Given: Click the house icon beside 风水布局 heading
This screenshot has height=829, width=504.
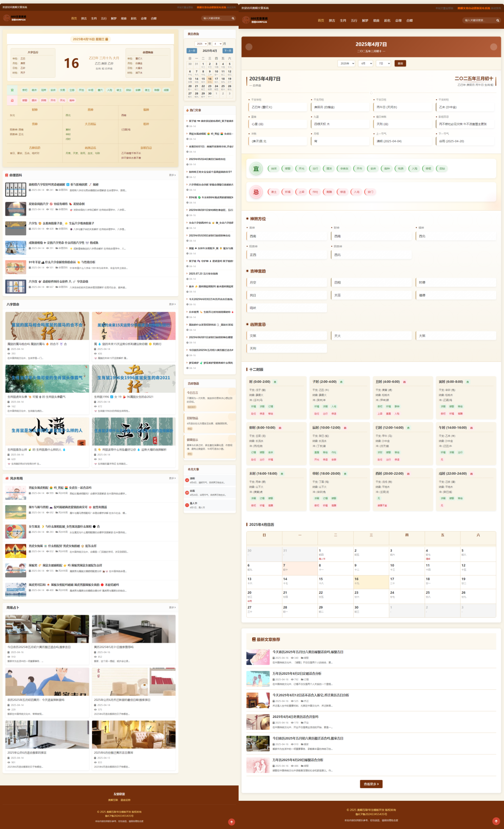Looking at the screenshot, I should (7, 478).
